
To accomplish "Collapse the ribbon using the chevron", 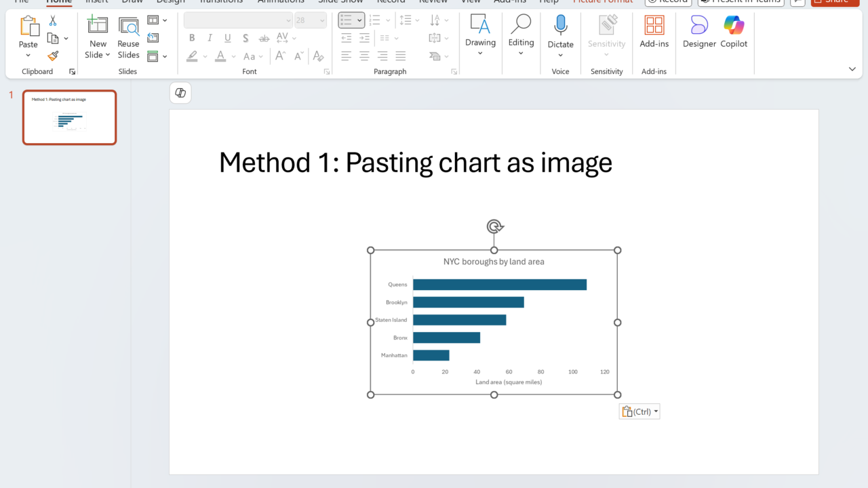I will click(x=852, y=69).
